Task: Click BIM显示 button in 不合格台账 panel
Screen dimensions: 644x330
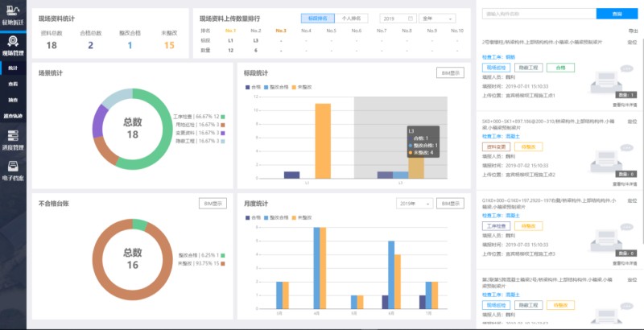Action: pos(213,204)
